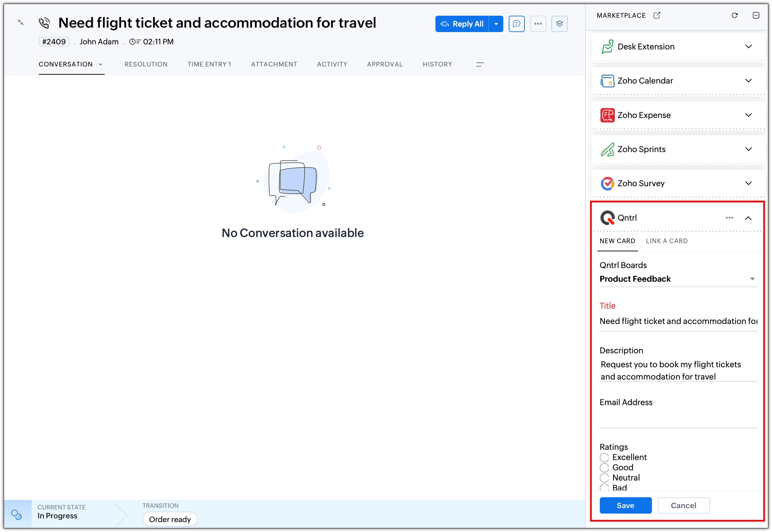Select the Excellent rating option
The width and height of the screenshot is (772, 532).
point(604,457)
